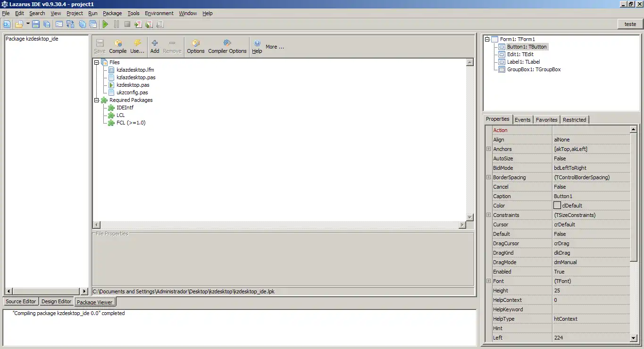Viewport: 644px width, 349px height.
Task: Open the Tools menu
Action: point(134,13)
